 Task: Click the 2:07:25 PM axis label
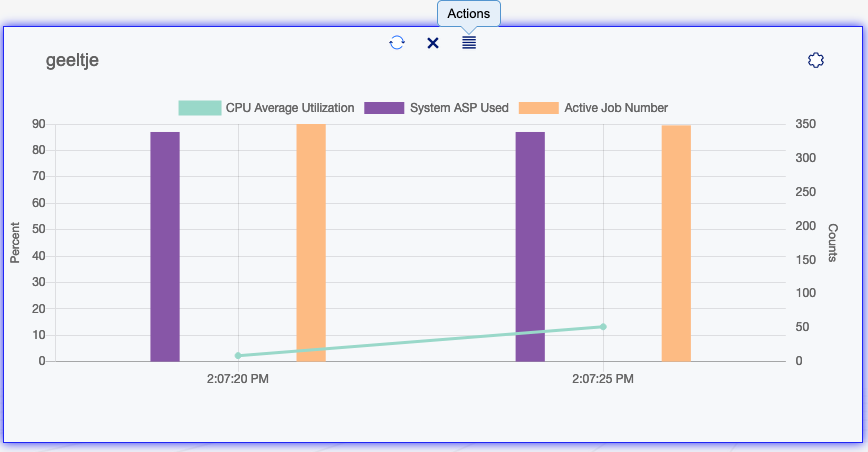[603, 380]
